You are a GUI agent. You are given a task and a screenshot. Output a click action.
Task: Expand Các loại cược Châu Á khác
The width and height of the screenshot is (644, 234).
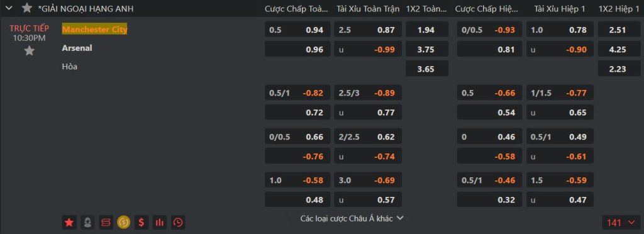[352, 218]
